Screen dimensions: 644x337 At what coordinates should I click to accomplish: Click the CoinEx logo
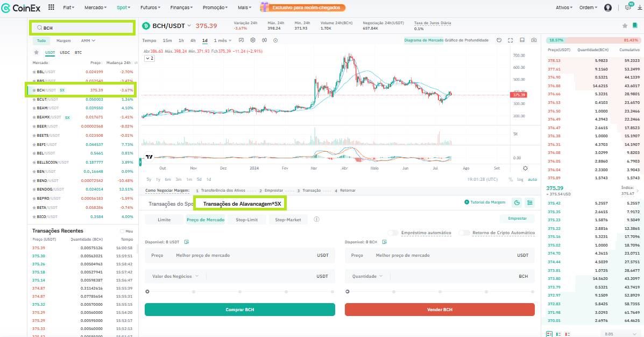[21, 8]
